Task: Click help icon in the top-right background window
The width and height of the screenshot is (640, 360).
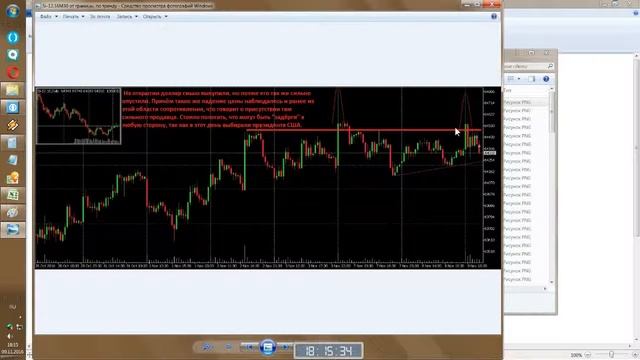Action: 636,13
